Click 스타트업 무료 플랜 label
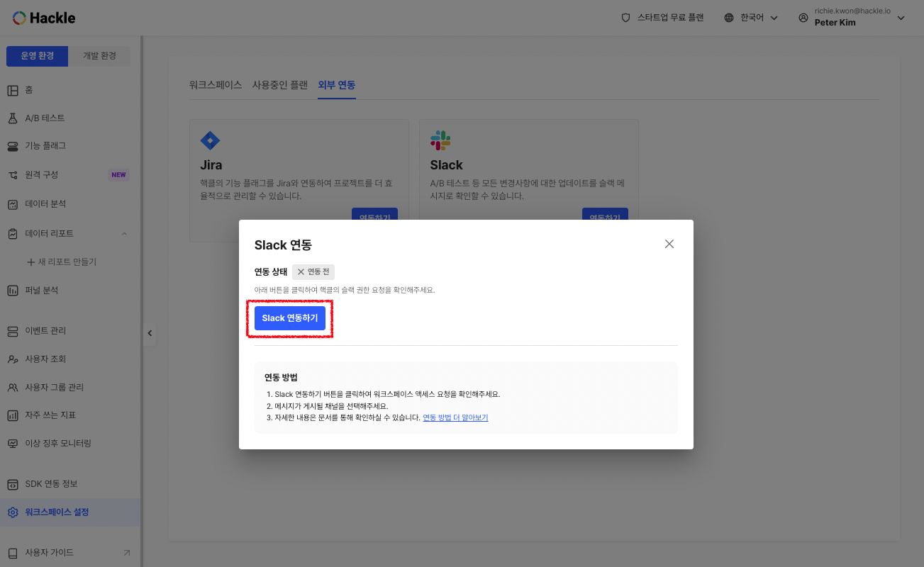The height and width of the screenshot is (567, 924). 670,18
